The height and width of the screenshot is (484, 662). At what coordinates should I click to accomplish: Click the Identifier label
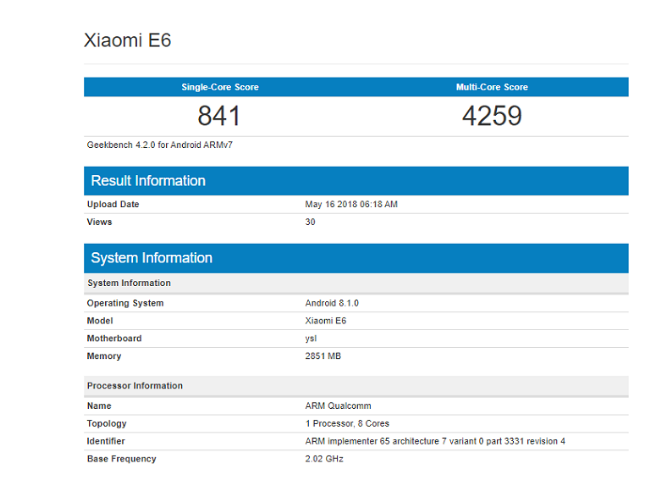106,441
